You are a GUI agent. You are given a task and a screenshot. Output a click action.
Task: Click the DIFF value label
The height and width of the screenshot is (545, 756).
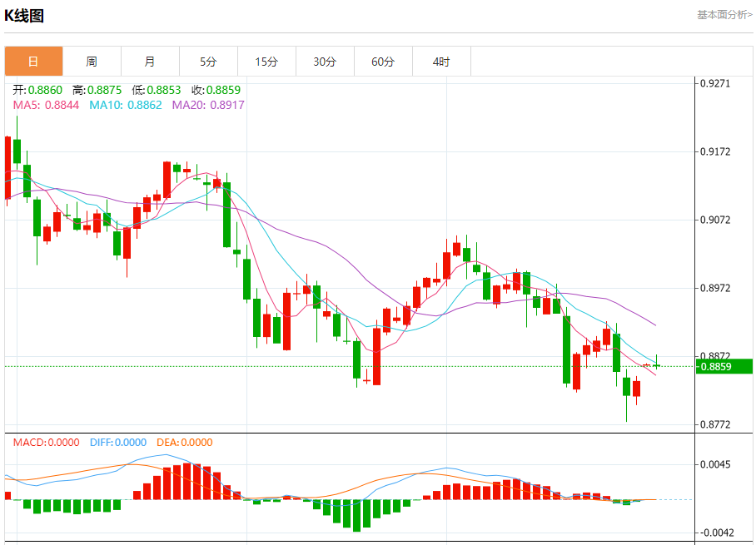[118, 443]
